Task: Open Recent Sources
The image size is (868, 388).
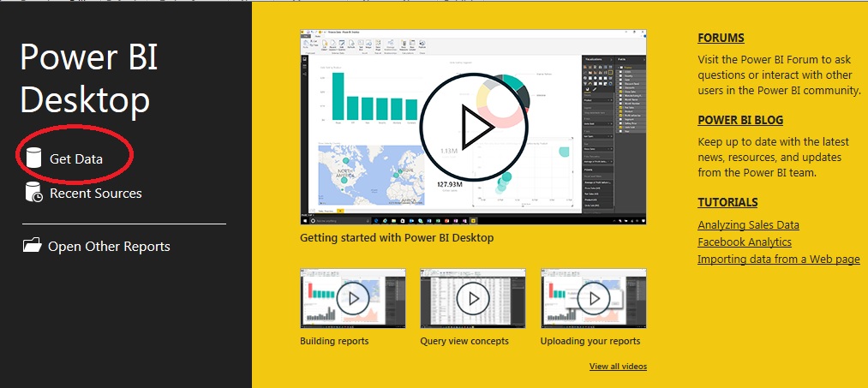Action: (96, 194)
